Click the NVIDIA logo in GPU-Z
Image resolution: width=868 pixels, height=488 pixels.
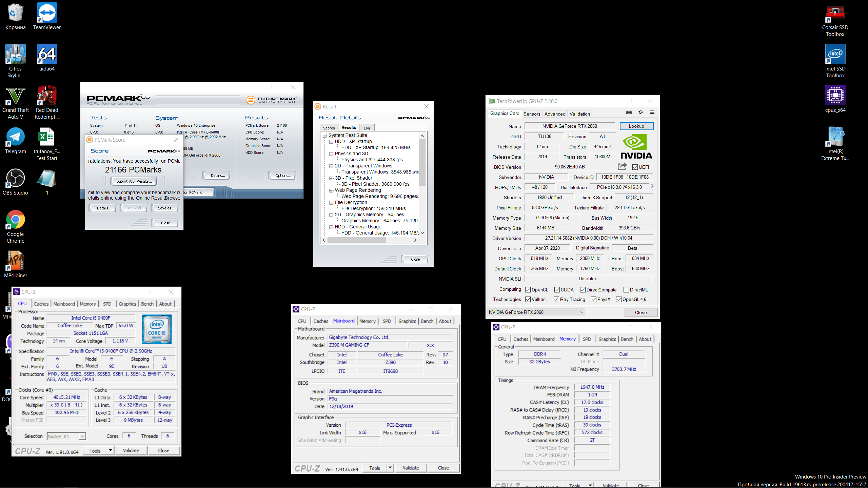tap(636, 146)
